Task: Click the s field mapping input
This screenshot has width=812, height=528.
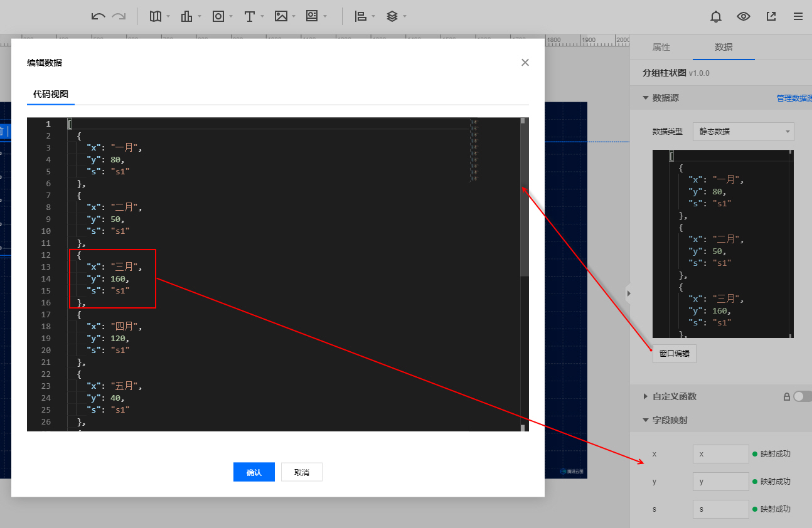Action: coord(721,509)
